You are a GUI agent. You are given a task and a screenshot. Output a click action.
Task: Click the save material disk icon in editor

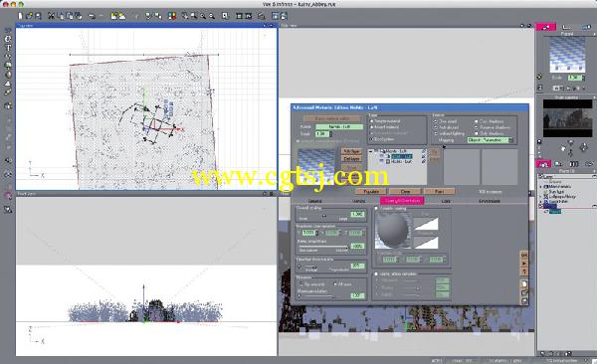click(x=524, y=301)
